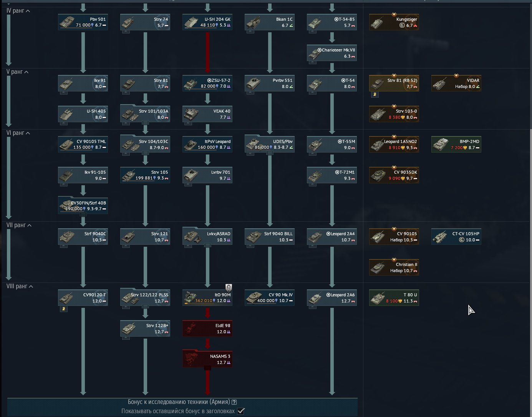Viewport: 532px width, 417px height.
Task: Open the T 80 U premium vehicle
Action: pos(394,298)
